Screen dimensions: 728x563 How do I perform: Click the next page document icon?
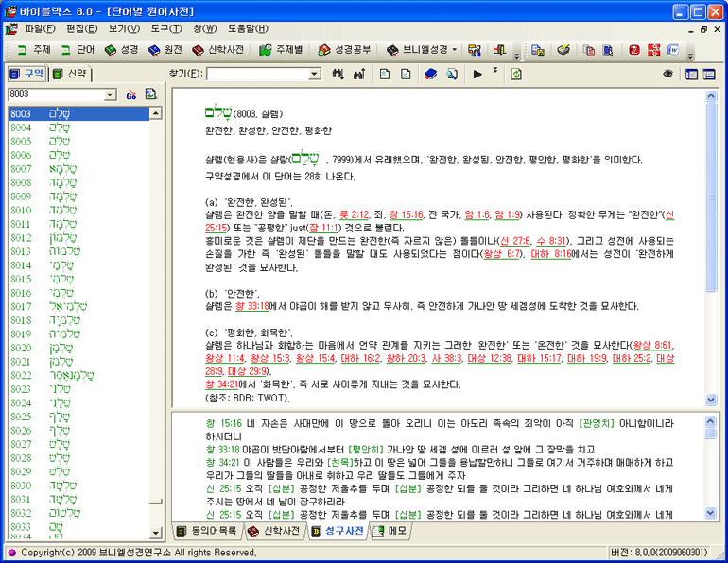(406, 74)
